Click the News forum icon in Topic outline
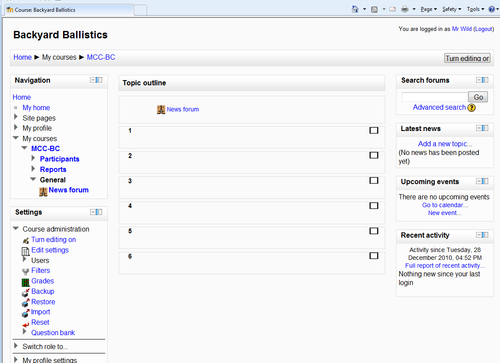This screenshot has width=500, height=363. (161, 109)
